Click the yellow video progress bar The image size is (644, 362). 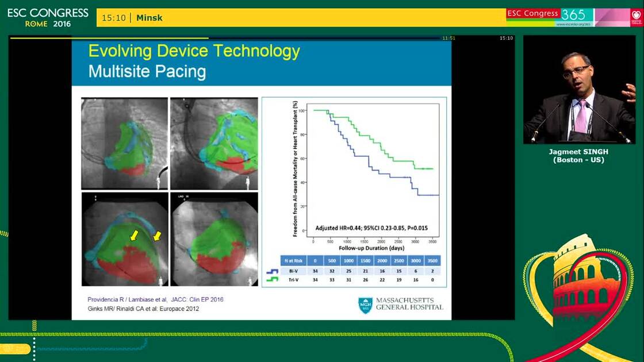coord(109,38)
